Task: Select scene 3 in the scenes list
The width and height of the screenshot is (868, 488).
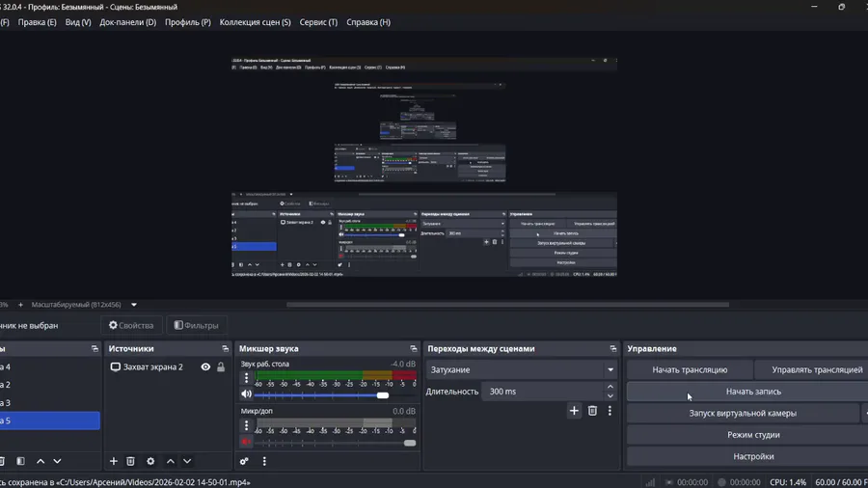Action: tap(50, 403)
